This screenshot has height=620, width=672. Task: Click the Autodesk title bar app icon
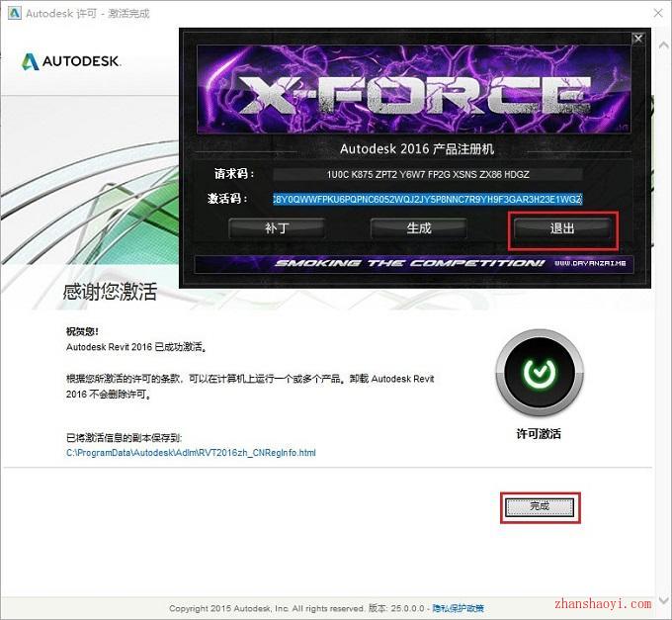[14, 13]
